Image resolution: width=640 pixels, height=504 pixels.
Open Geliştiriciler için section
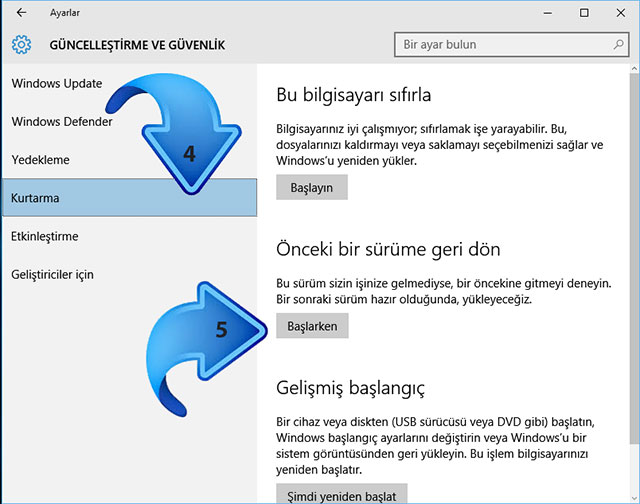pos(52,275)
